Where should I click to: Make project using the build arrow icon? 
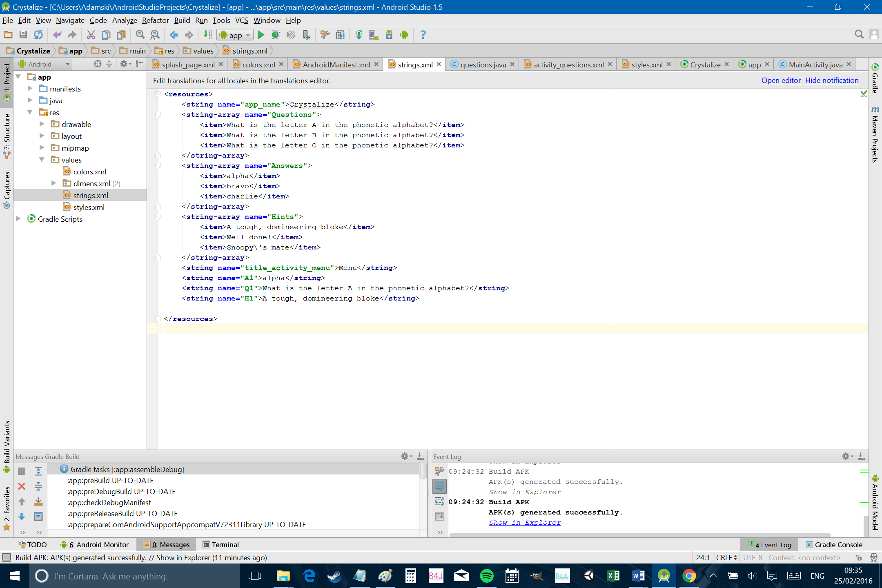208,35
